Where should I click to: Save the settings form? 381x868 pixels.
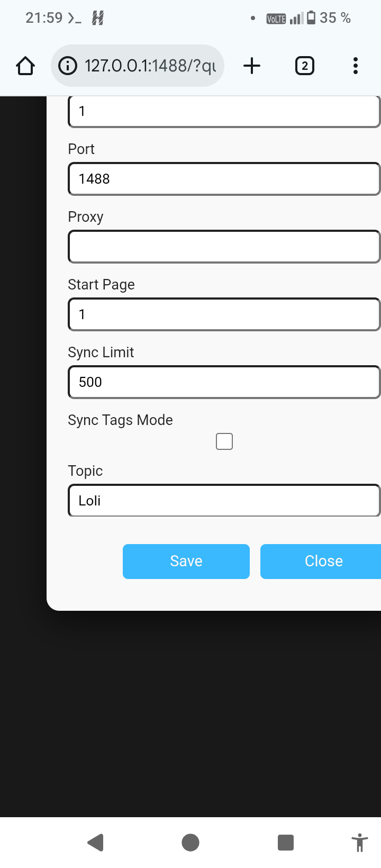click(x=186, y=562)
